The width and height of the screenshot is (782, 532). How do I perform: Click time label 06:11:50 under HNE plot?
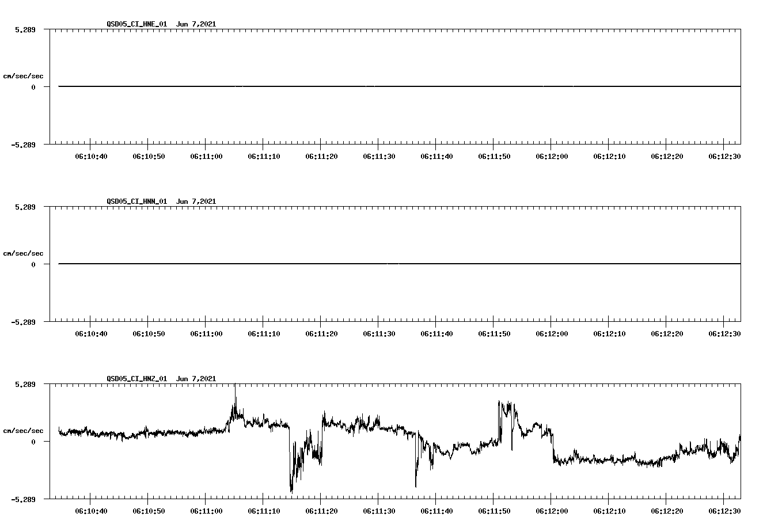tap(494, 157)
